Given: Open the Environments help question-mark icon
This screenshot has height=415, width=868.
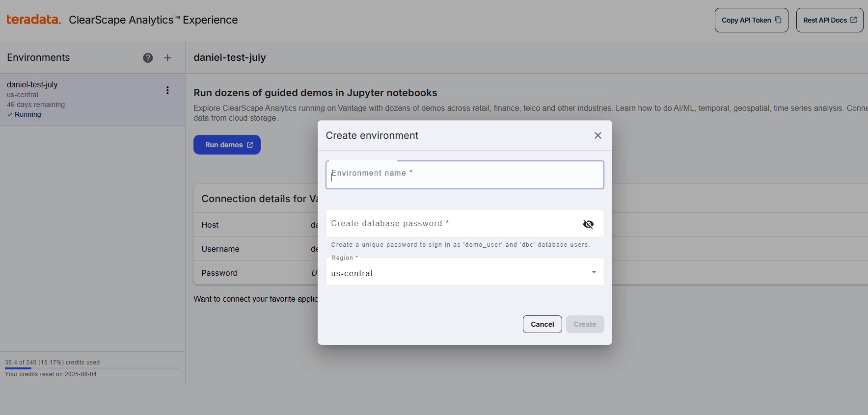Looking at the screenshot, I should [148, 58].
